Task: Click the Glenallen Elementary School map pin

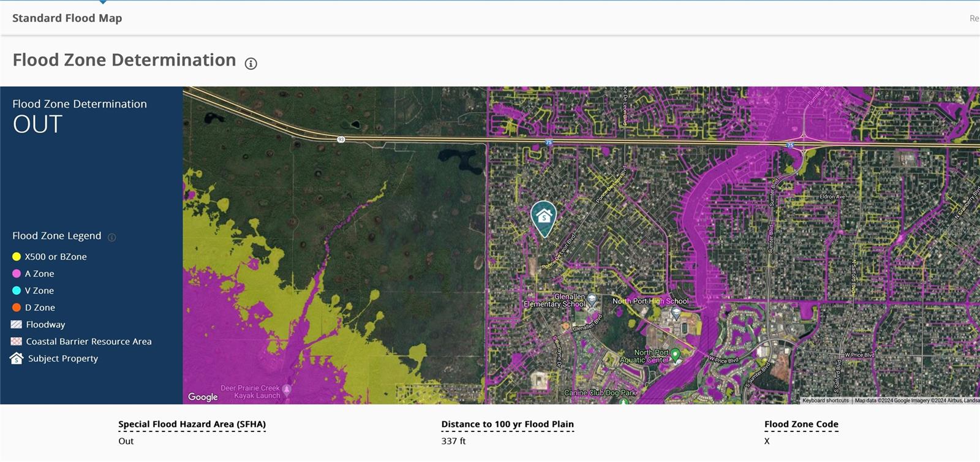Action: [592, 300]
